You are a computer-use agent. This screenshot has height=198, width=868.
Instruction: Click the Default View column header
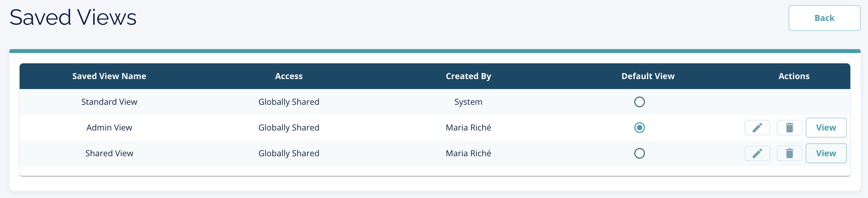[x=648, y=76]
